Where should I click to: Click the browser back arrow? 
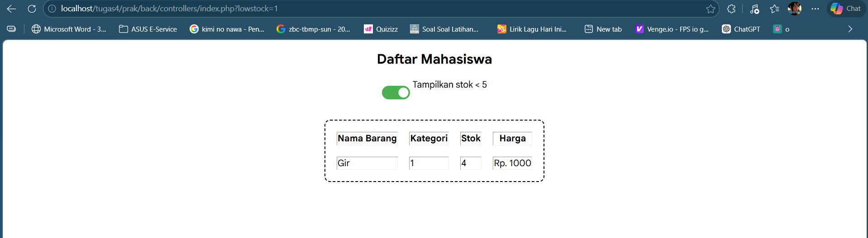click(x=12, y=9)
